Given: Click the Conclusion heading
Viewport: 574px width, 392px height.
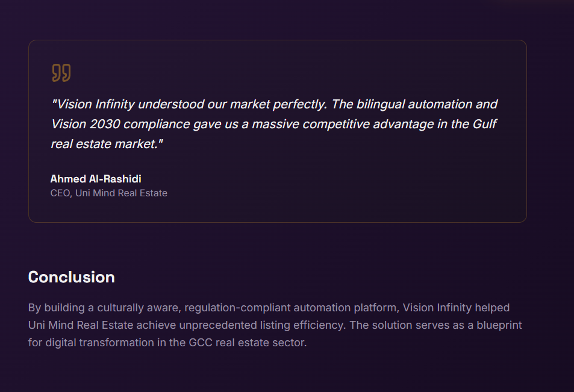Looking at the screenshot, I should [71, 277].
